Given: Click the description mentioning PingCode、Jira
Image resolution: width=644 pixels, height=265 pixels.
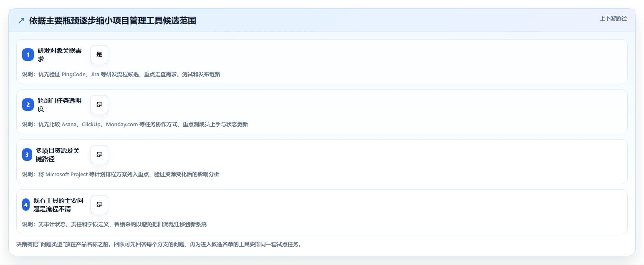Looking at the screenshot, I should click(121, 75).
